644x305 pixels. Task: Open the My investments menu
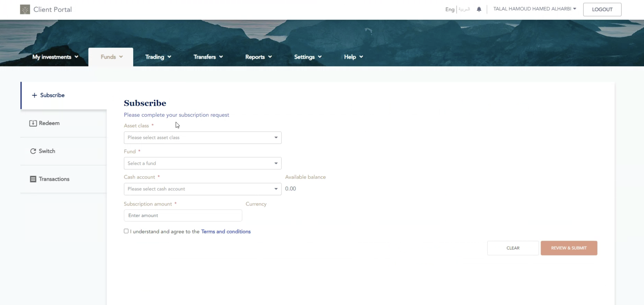tap(55, 57)
